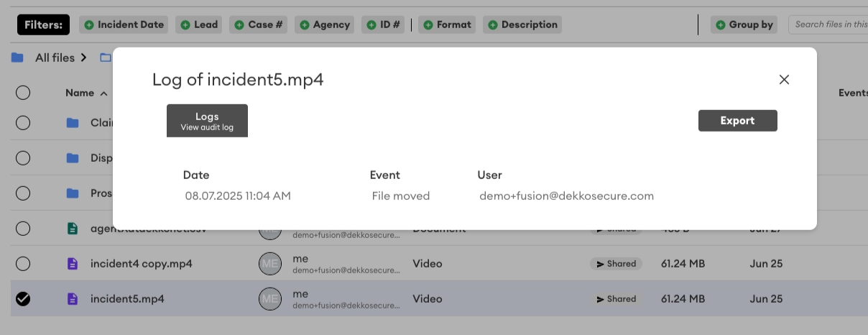The height and width of the screenshot is (335, 868).
Task: Click the Date column header in log
Action: pos(196,175)
